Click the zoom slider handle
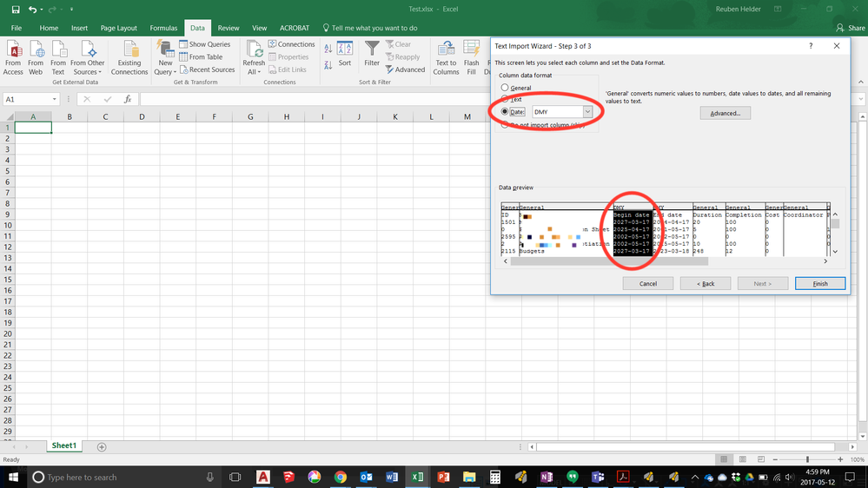This screenshot has width=868, height=488. (x=807, y=460)
